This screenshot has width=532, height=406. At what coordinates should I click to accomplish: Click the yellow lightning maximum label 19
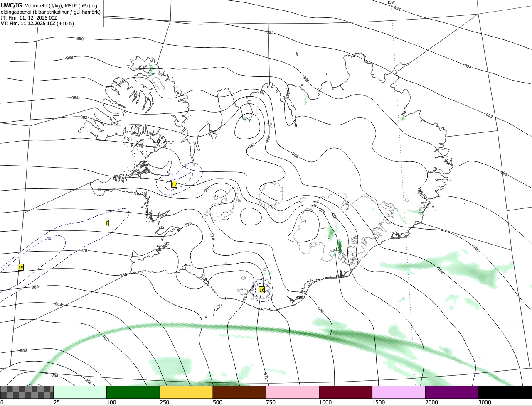pyautogui.click(x=21, y=268)
